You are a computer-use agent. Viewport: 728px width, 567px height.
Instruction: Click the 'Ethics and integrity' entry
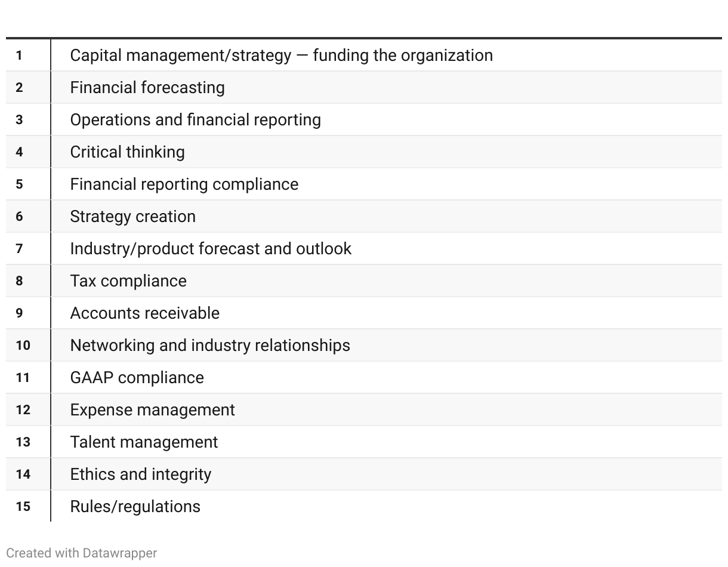tap(141, 474)
